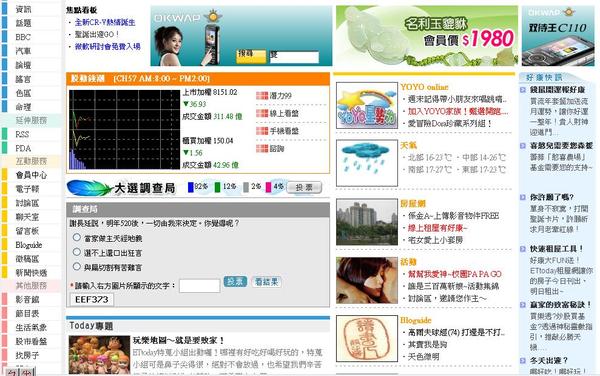Viewport: 600px width, 376px height.
Task: Open 找房子 in the left sidebar
Action: (27, 355)
